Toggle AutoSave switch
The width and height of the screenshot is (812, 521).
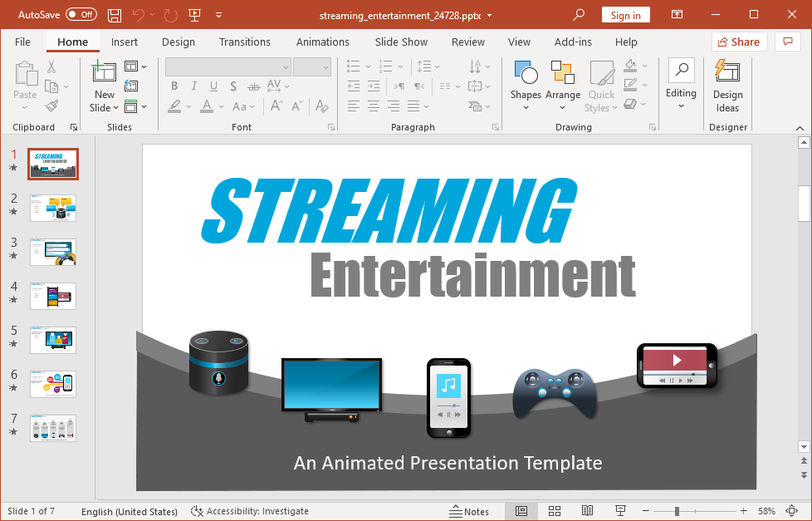coord(81,15)
